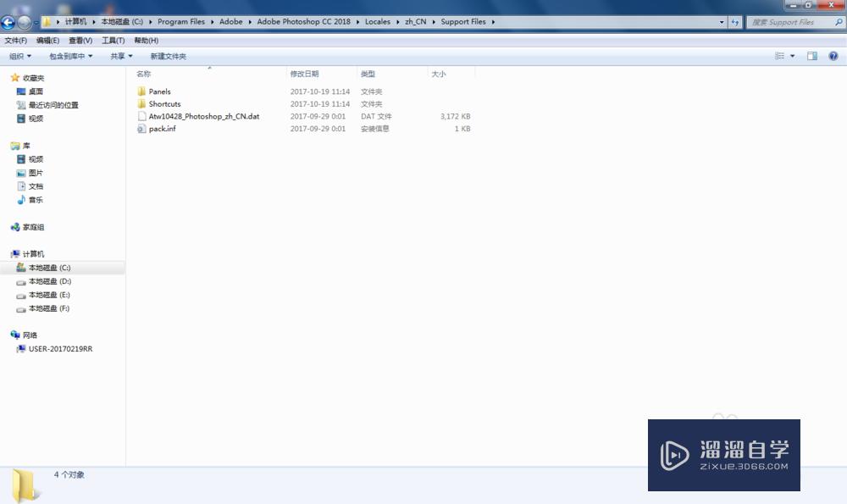This screenshot has height=504, width=847.
Task: Click the Atw10428_Photoshop_zh_CN.dat file icon
Action: 141,116
